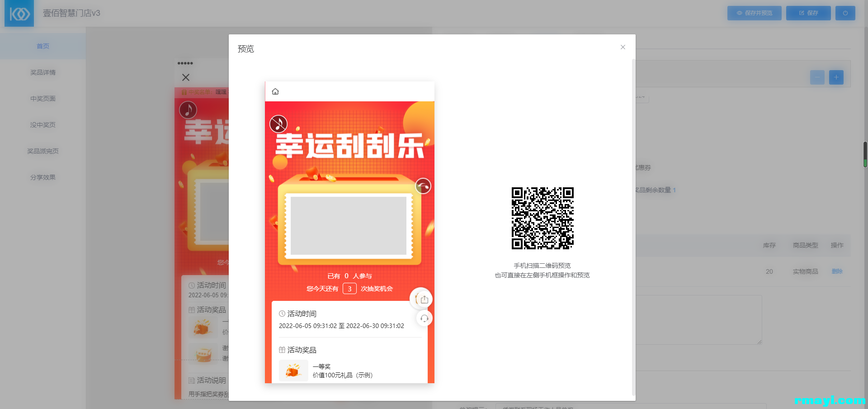868x409 pixels.
Task: Click the 手机扫描二维码预览 caption
Action: click(x=542, y=266)
